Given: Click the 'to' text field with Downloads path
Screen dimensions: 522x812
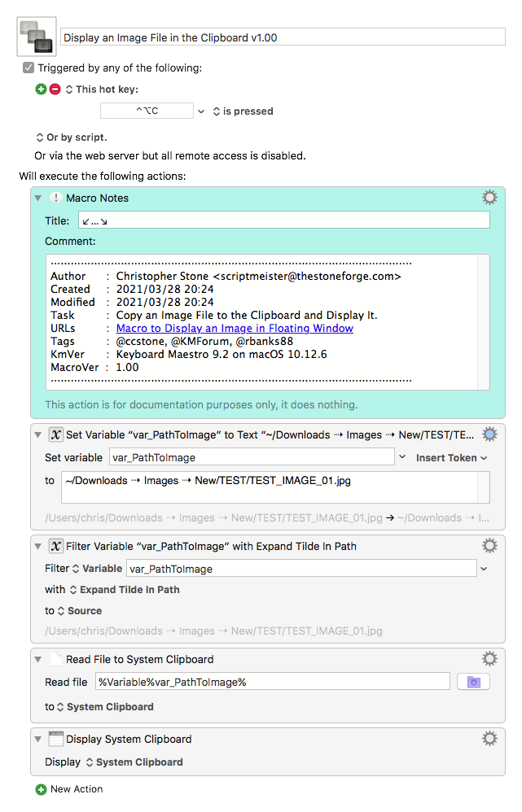Looking at the screenshot, I should pos(275,487).
